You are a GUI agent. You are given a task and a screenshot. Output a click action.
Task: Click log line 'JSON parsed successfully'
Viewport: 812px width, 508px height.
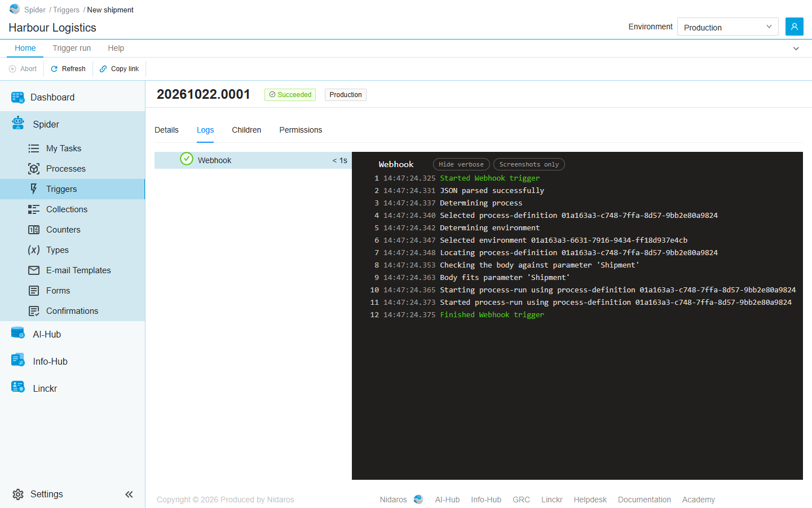(492, 190)
